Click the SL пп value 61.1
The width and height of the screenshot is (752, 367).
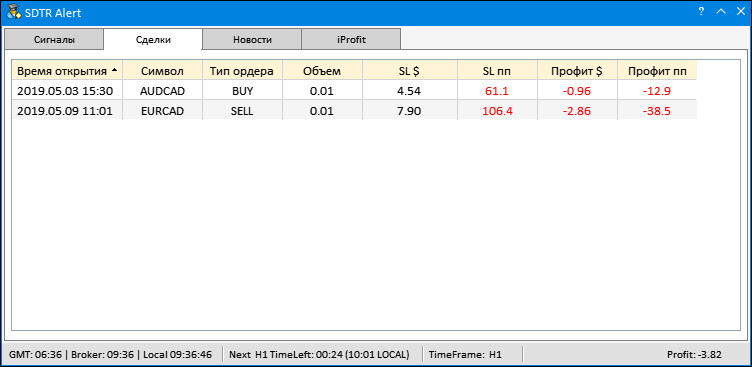coord(497,91)
